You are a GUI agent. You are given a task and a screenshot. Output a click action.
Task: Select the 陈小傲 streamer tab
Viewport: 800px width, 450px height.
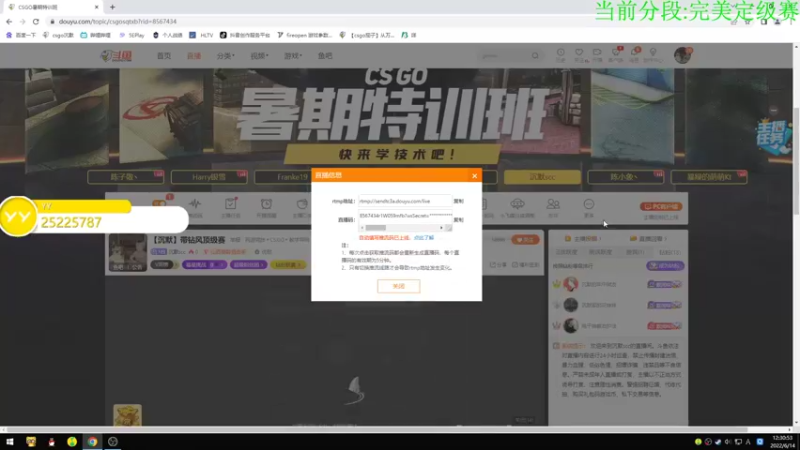[626, 177]
